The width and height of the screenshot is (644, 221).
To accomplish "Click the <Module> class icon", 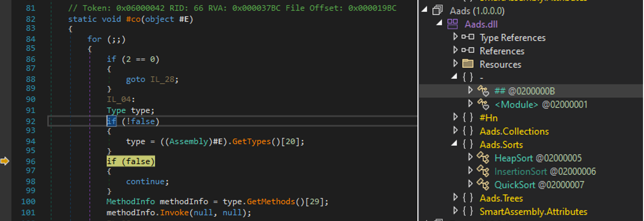I will [483, 105].
